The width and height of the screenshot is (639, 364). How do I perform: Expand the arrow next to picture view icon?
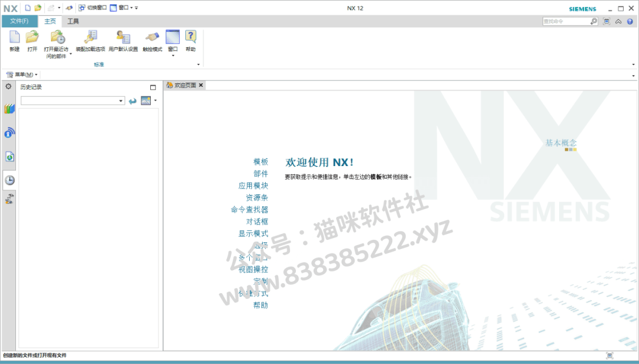tap(155, 100)
